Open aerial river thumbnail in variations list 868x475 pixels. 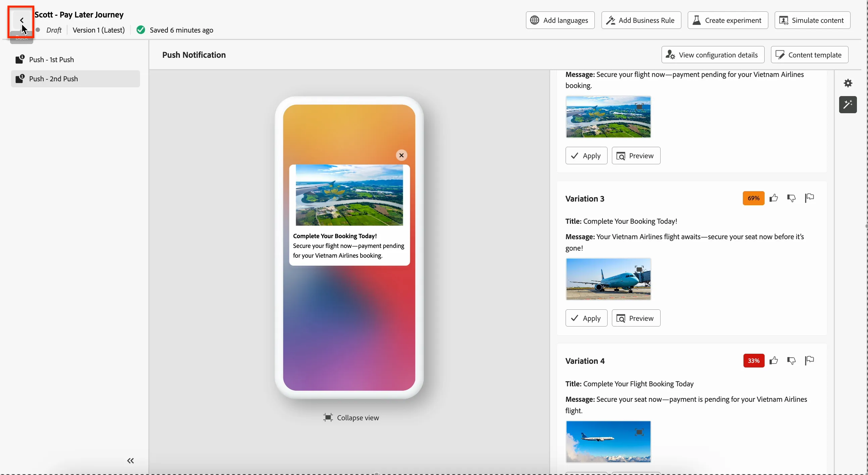[x=608, y=117]
